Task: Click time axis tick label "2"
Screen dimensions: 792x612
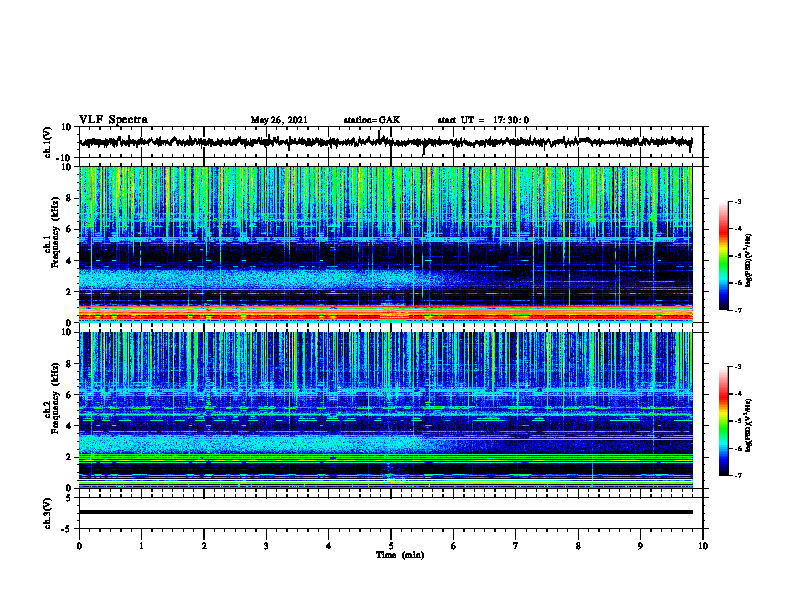Action: pyautogui.click(x=204, y=546)
